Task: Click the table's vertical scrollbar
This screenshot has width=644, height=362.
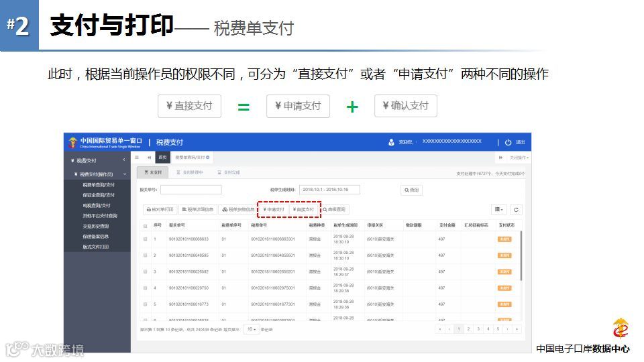Action: point(521,255)
